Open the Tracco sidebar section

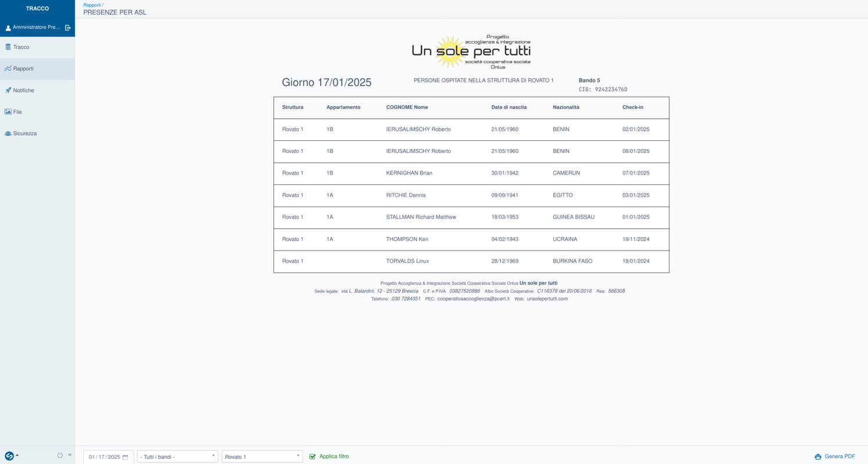[x=37, y=47]
